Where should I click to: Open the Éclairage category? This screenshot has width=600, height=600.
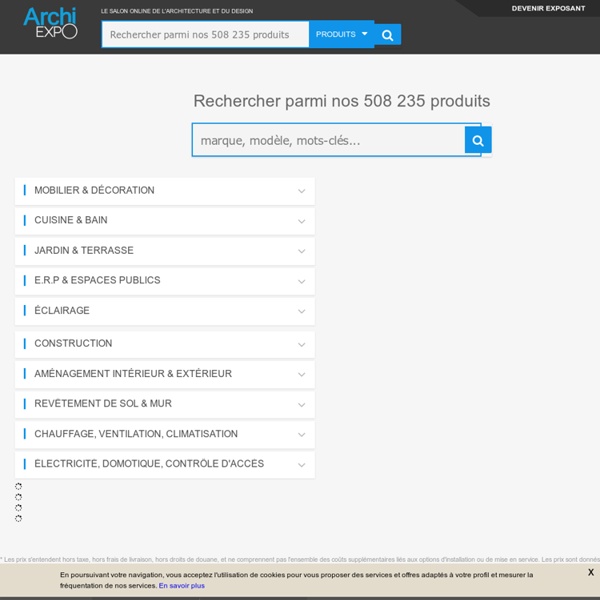(62, 311)
